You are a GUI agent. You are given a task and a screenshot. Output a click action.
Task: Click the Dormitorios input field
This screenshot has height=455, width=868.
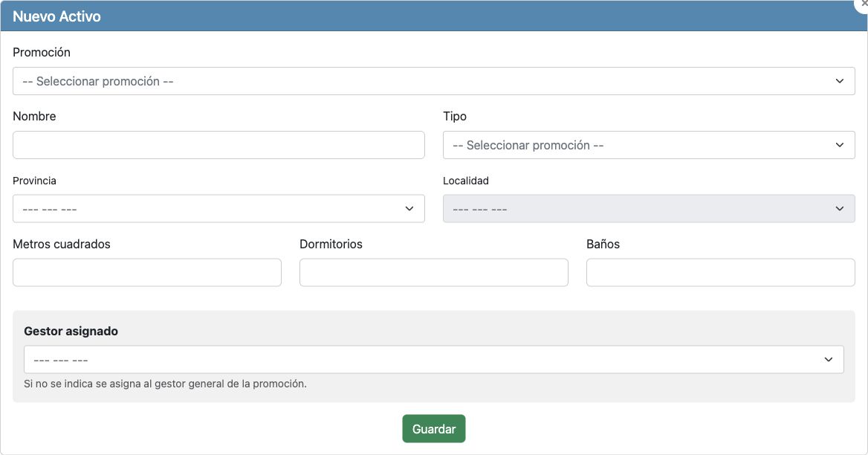[433, 272]
